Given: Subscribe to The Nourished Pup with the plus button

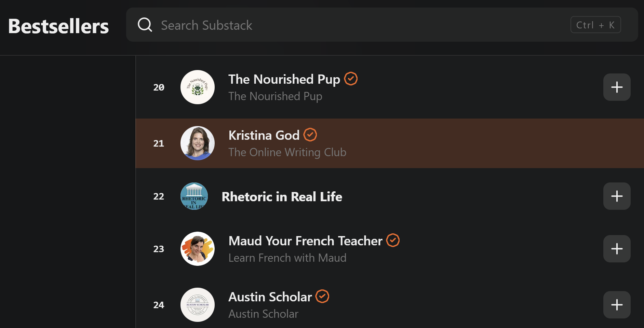Looking at the screenshot, I should [617, 87].
